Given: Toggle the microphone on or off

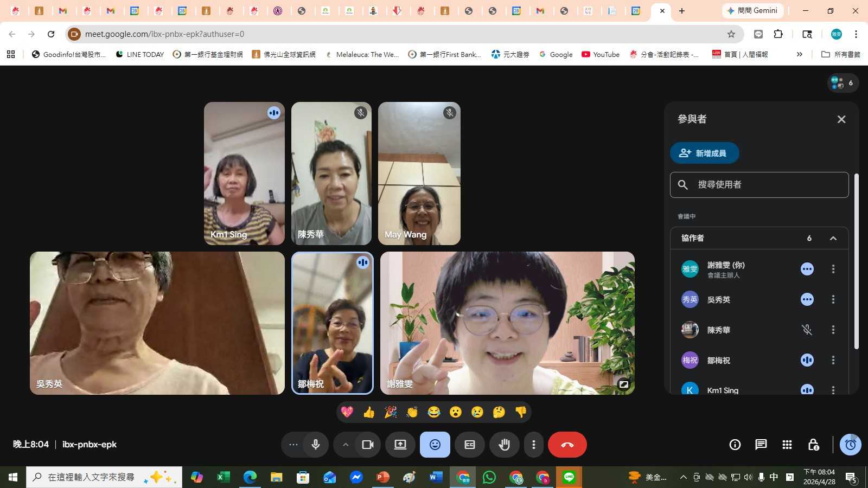Looking at the screenshot, I should pyautogui.click(x=316, y=445).
